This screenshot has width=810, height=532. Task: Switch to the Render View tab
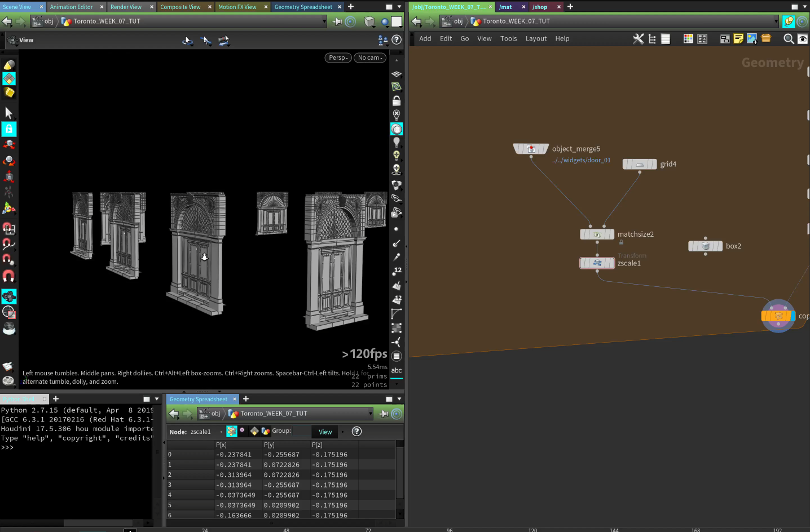(126, 7)
